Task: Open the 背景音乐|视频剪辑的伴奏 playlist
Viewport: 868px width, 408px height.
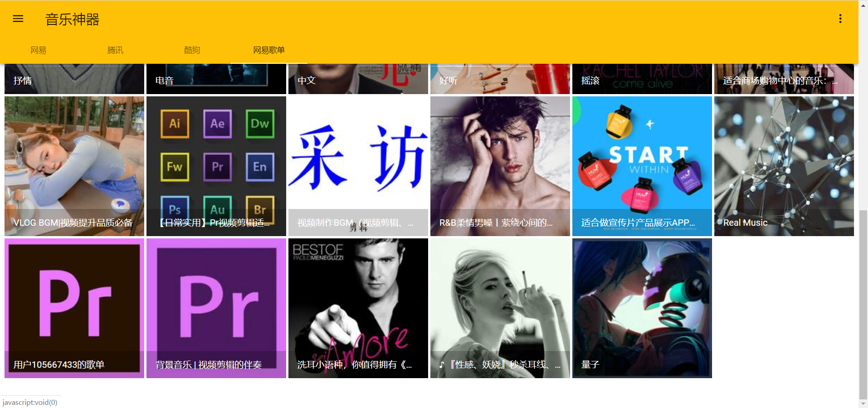Action: tap(216, 308)
